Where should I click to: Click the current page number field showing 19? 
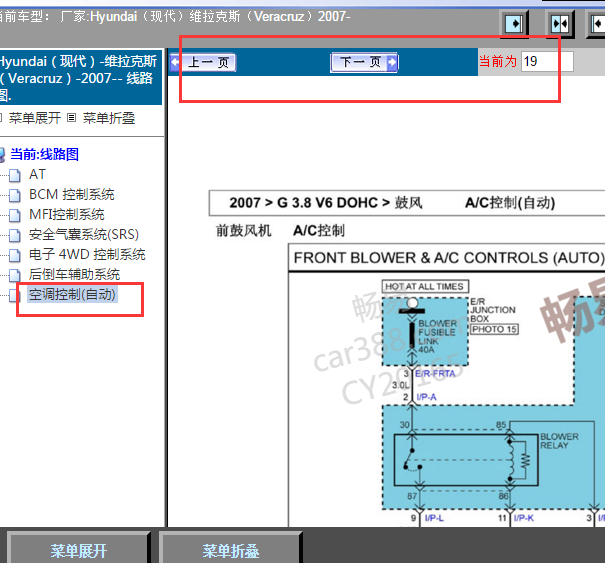click(547, 61)
